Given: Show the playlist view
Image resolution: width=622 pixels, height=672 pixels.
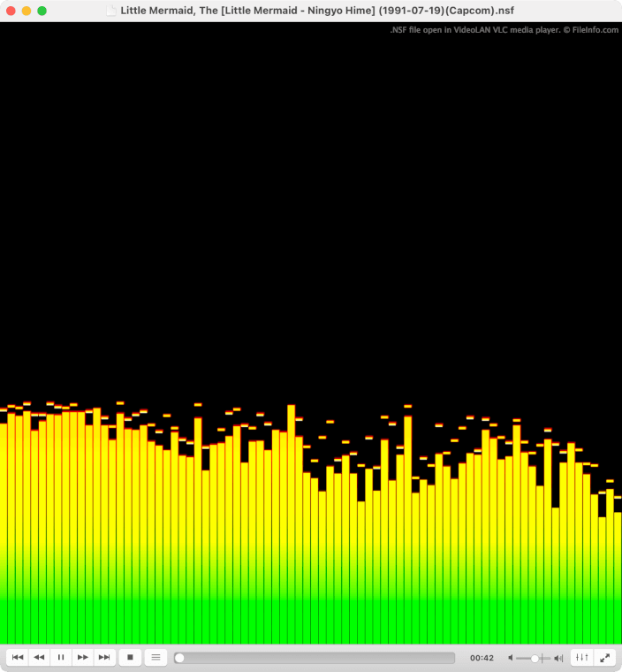Looking at the screenshot, I should click(x=155, y=657).
